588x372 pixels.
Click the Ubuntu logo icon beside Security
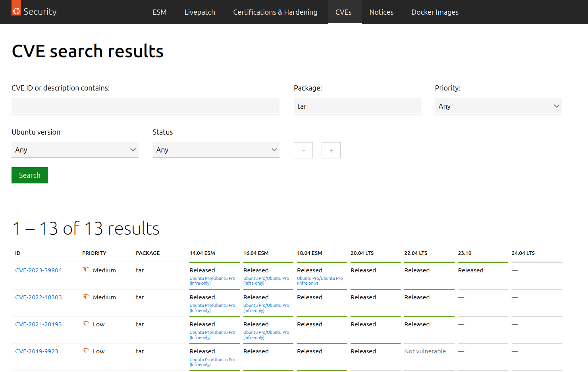coord(16,11)
